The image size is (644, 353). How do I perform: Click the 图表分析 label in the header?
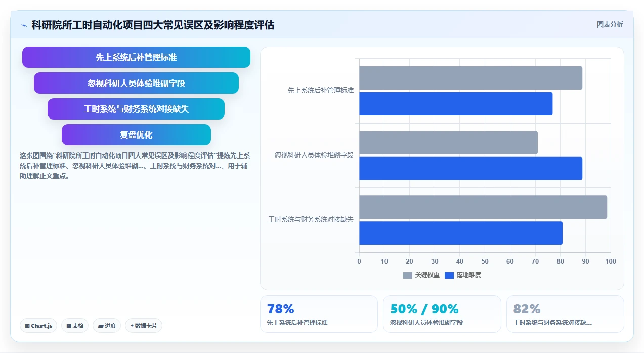tap(610, 24)
